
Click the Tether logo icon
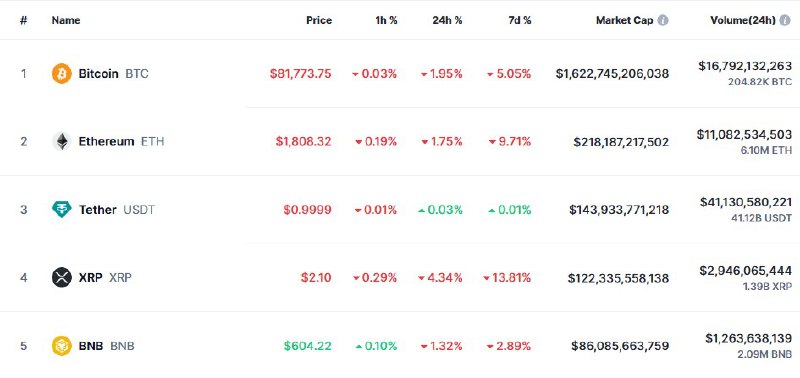point(62,209)
